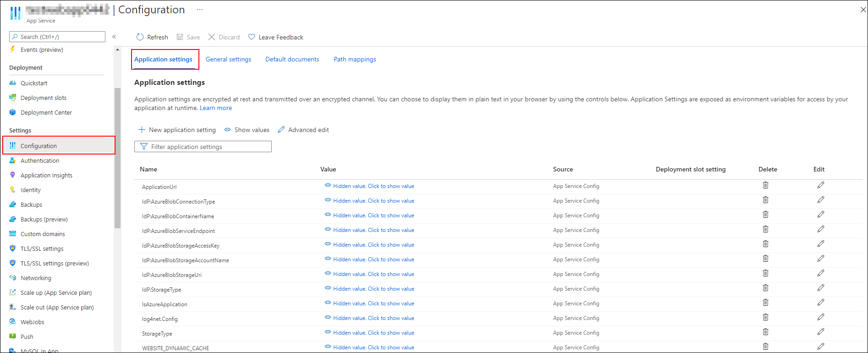Edit the IdP:AzureBlobStorageUri setting
Screen dimensions: 868x353
click(x=821, y=273)
